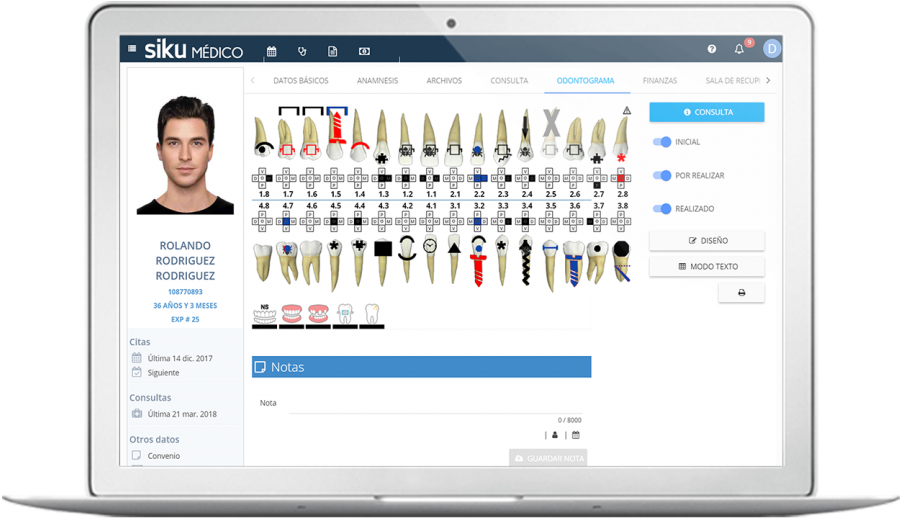900x518 pixels.
Task: Click the print icon button
Action: tap(741, 293)
